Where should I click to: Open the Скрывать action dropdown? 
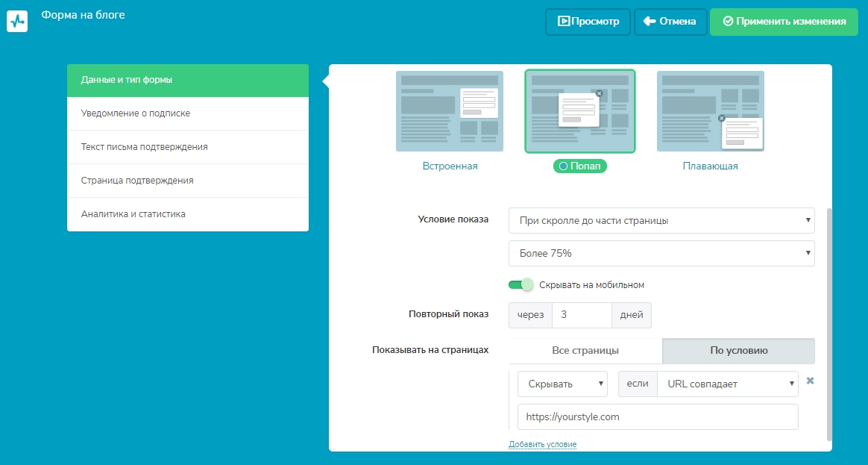[562, 384]
